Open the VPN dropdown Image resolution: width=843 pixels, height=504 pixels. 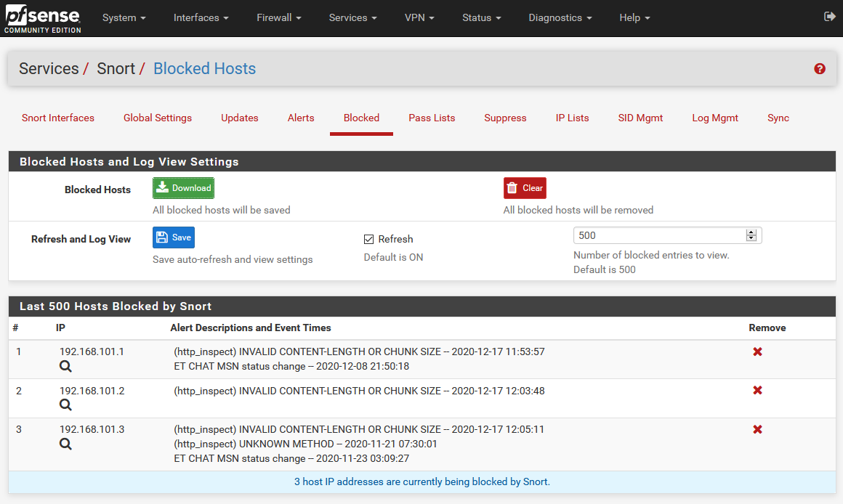tap(419, 17)
